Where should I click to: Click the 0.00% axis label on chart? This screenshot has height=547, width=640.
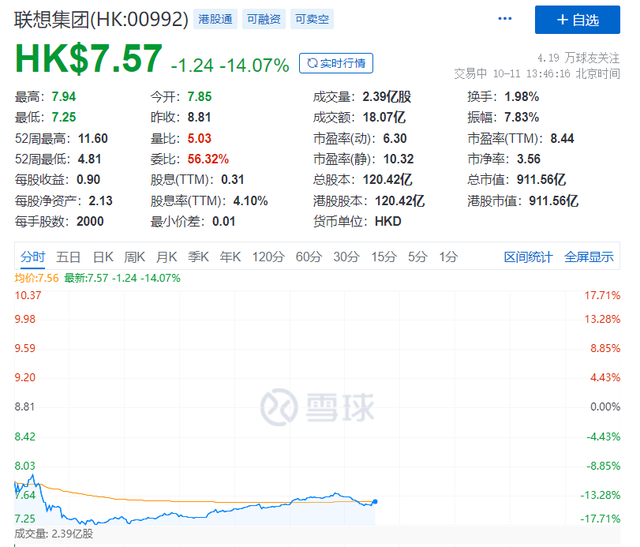click(x=605, y=407)
